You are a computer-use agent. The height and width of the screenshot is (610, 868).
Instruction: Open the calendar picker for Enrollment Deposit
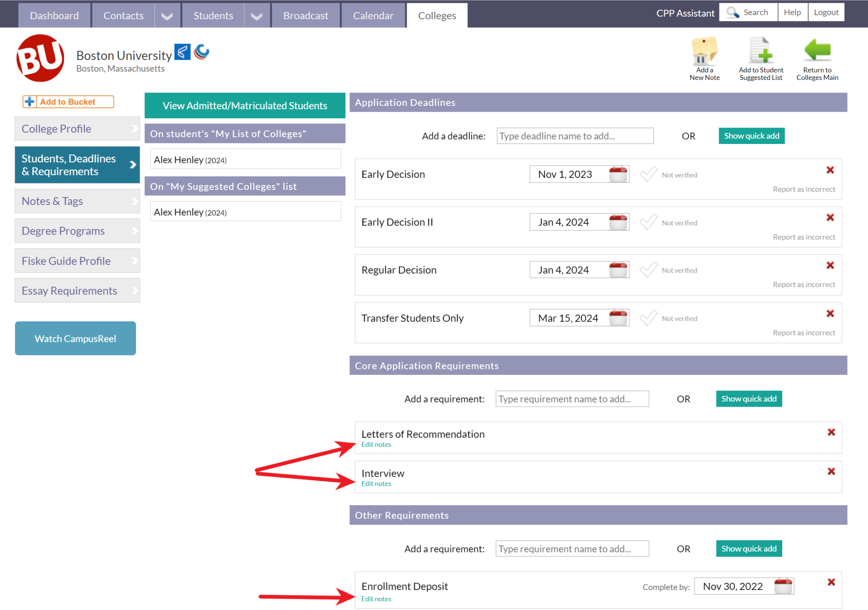(783, 586)
